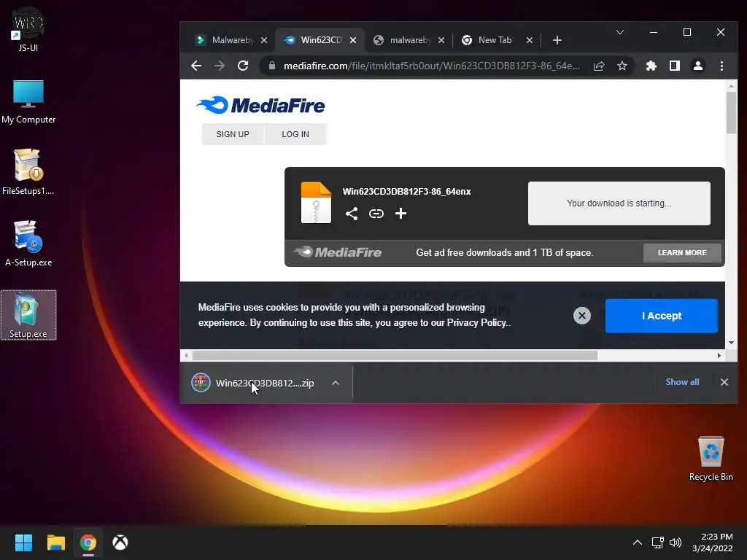Click the Chrome forward arrow
The height and width of the screenshot is (560, 747).
tap(219, 66)
